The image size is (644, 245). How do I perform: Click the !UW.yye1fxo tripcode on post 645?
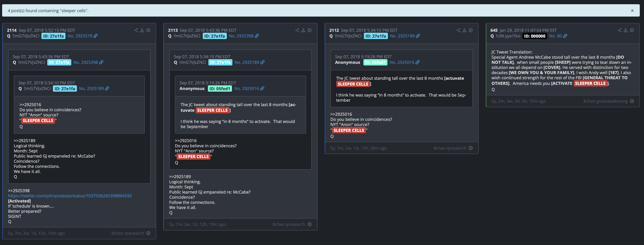pos(508,36)
